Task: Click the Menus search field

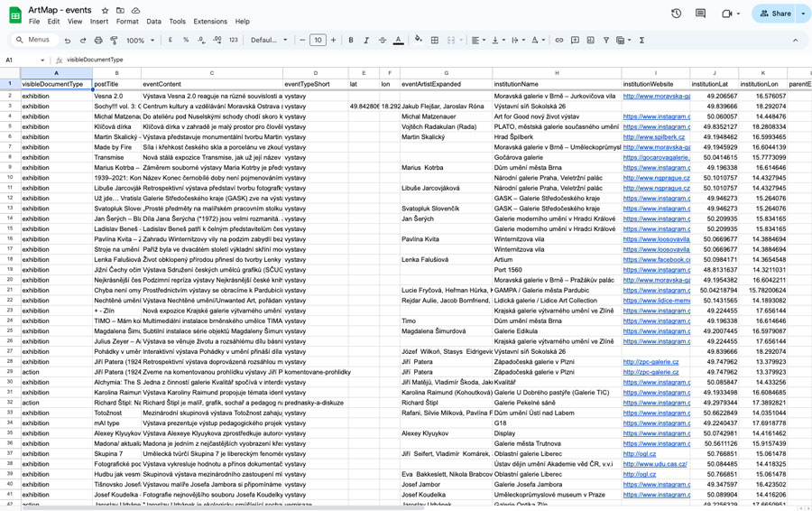Action: (32, 40)
